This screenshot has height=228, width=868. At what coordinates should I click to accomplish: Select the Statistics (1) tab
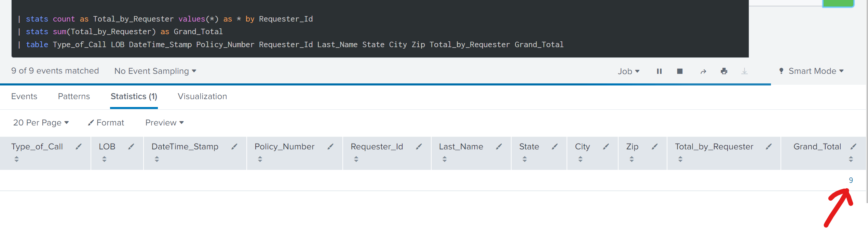(134, 96)
